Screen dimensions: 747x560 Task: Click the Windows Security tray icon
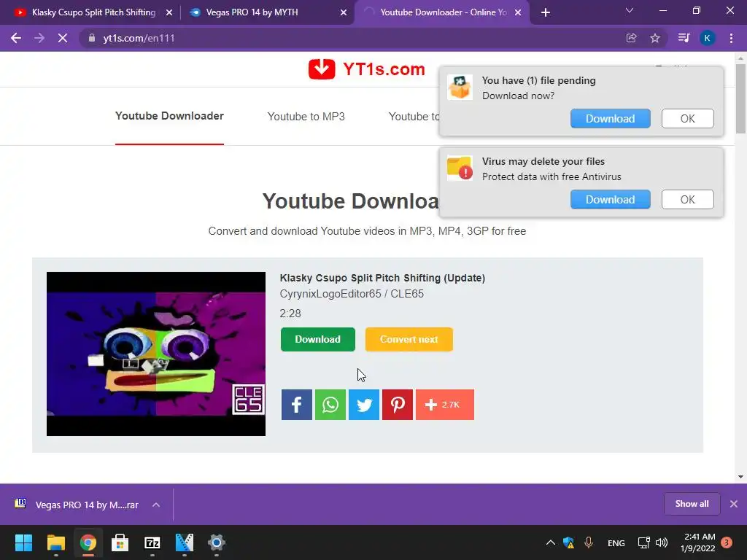tap(569, 542)
